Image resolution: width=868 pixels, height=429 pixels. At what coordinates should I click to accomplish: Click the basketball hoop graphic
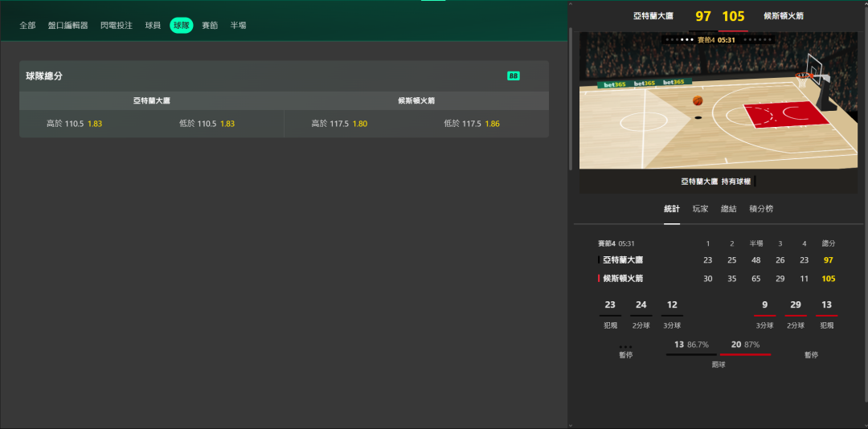804,78
